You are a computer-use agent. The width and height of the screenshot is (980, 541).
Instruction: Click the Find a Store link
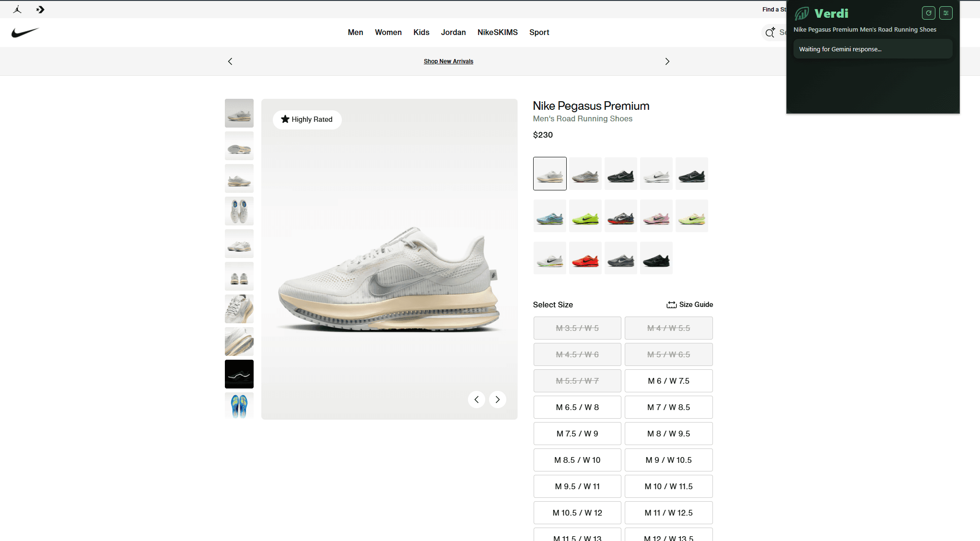tap(774, 10)
